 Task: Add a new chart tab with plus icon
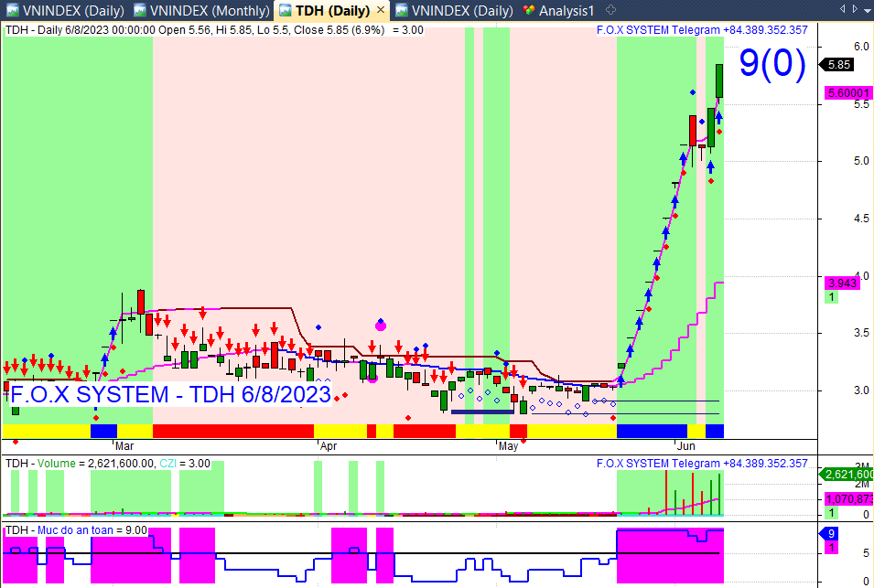[x=610, y=10]
